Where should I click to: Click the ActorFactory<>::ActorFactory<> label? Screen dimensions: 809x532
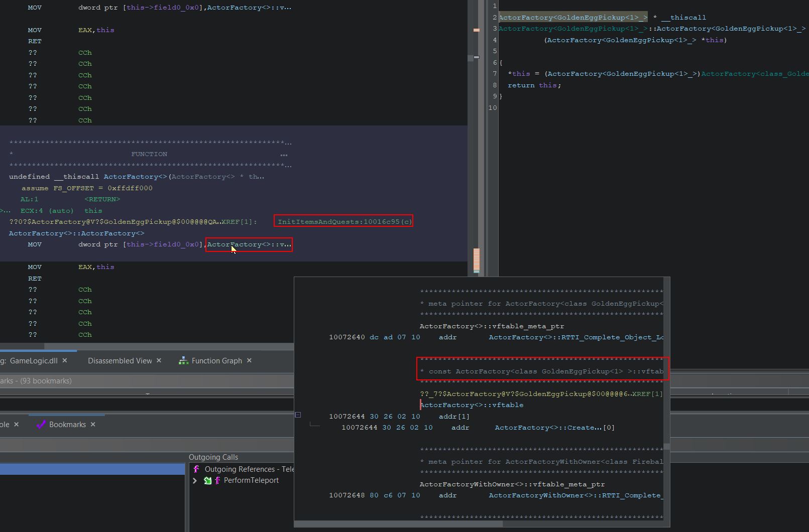pos(76,233)
